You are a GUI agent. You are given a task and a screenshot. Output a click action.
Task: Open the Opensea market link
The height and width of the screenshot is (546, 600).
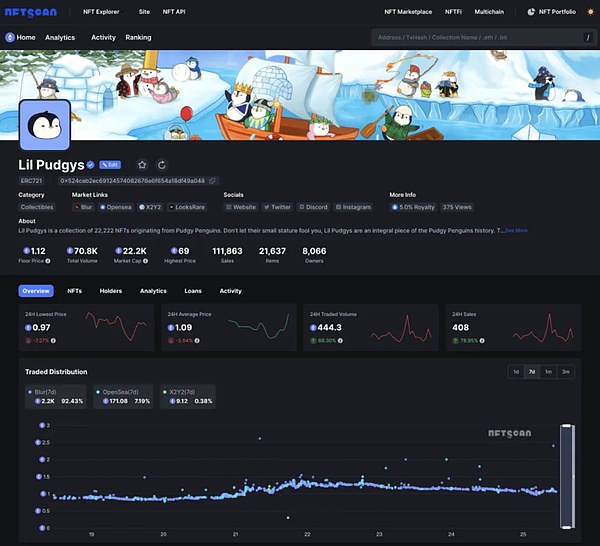[115, 207]
